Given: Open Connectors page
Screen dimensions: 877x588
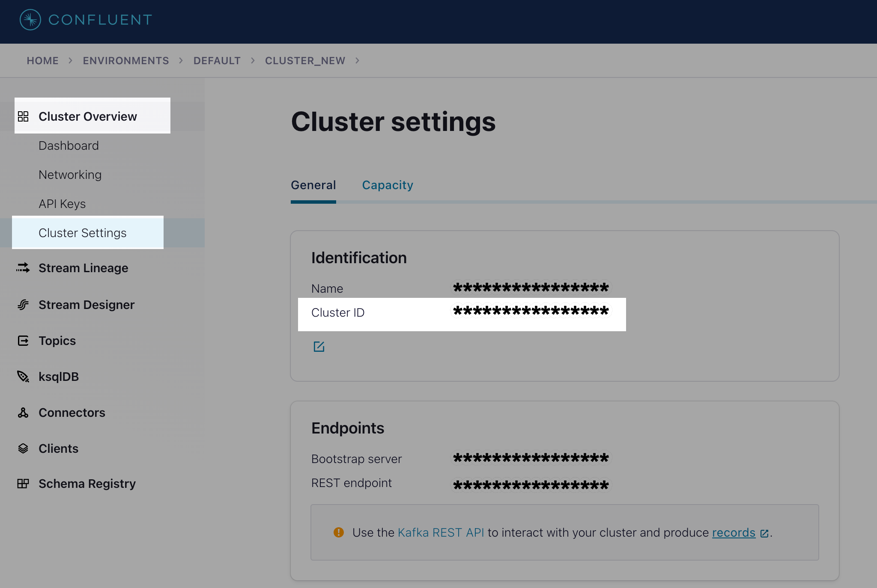Looking at the screenshot, I should 72,413.
